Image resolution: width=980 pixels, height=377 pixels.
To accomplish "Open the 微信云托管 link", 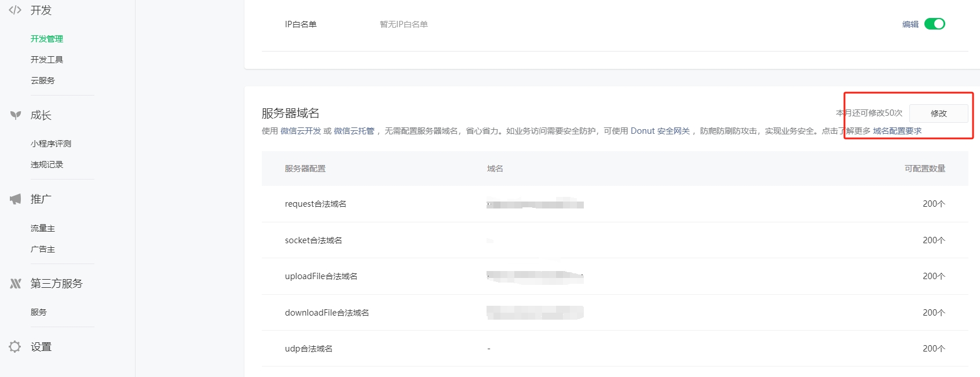I will tap(354, 131).
